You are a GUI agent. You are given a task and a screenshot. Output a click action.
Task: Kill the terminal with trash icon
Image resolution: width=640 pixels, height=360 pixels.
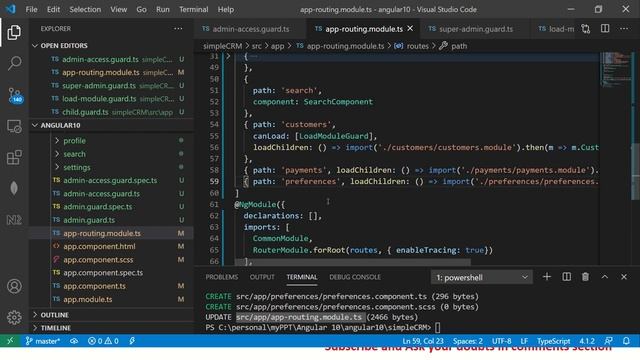tap(585, 277)
